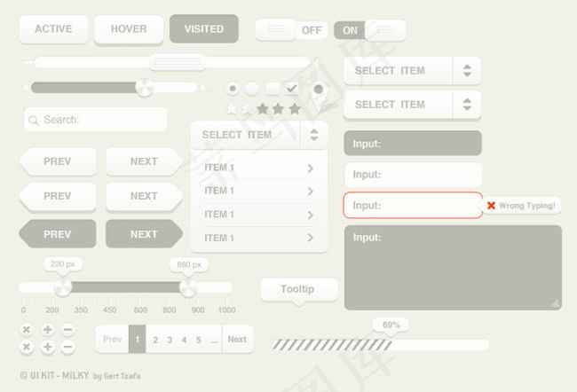Click the chevron of the last ITEM 1 row
Image resolution: width=577 pixels, height=392 pixels.
[310, 238]
